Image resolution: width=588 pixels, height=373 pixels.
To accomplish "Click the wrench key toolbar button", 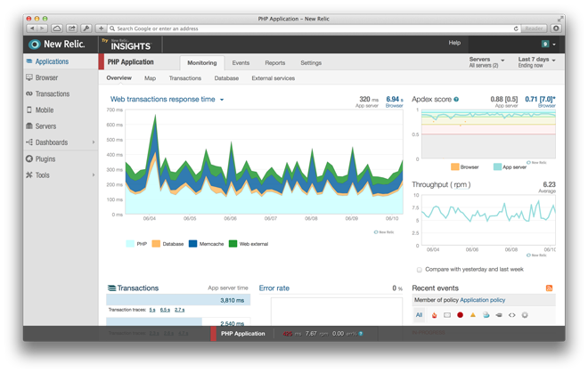I will point(86,28).
